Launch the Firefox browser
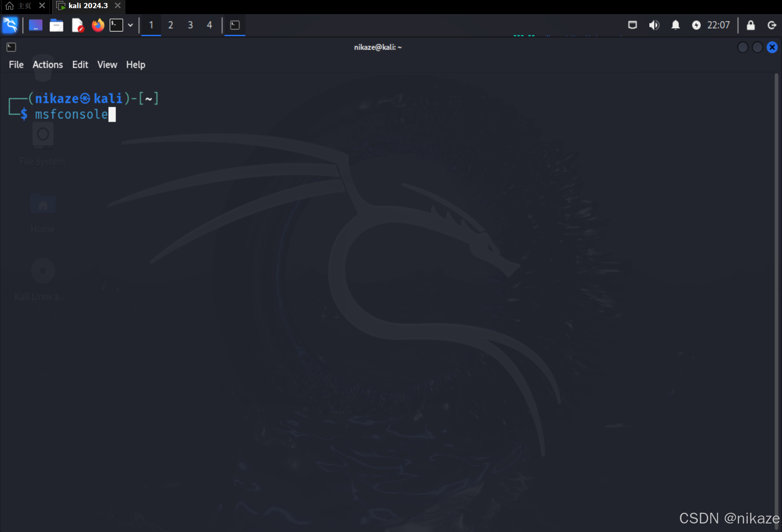 [x=98, y=25]
